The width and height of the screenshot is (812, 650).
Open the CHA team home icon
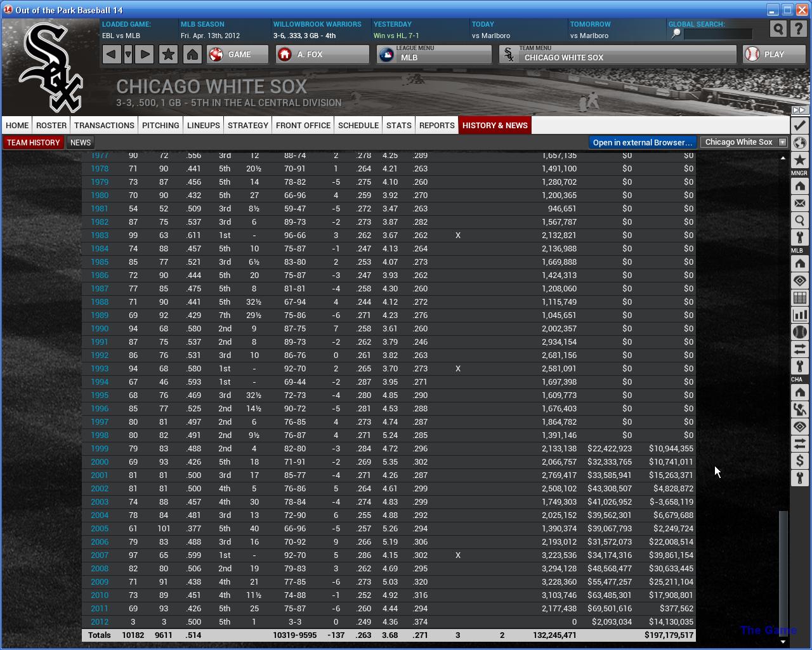799,392
